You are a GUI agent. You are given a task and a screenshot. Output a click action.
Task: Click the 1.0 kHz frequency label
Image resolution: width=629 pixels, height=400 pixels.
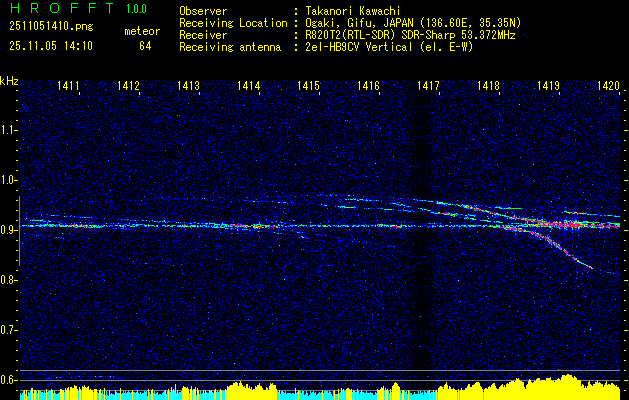click(x=7, y=180)
